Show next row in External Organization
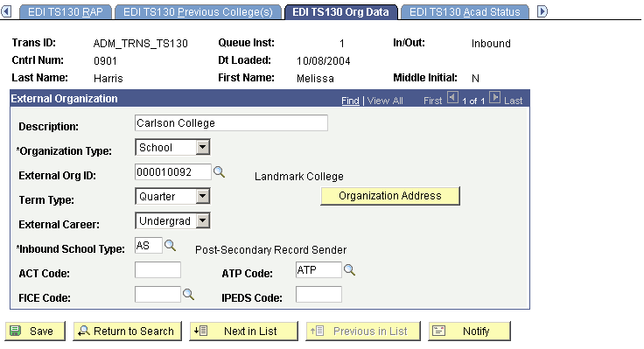The image size is (644, 349). click(x=495, y=98)
